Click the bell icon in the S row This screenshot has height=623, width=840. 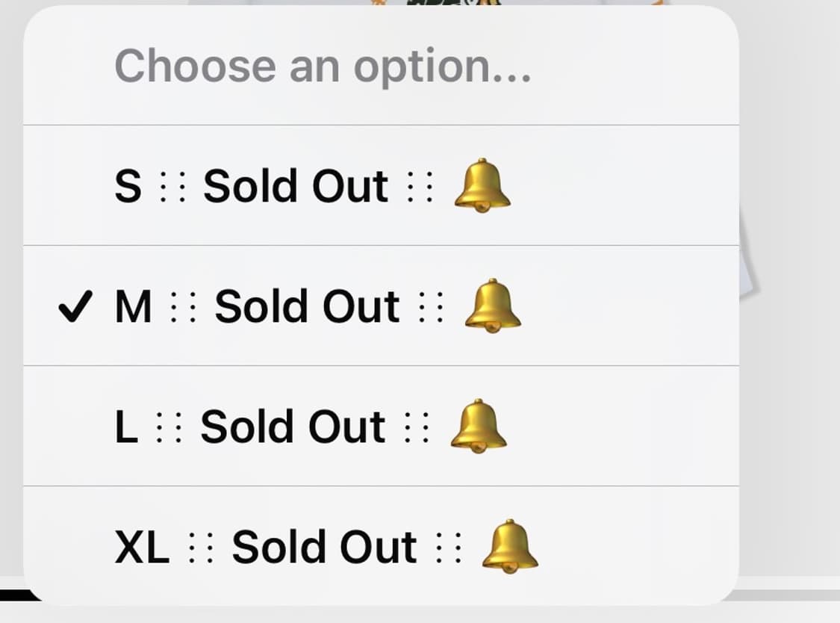pyautogui.click(x=482, y=186)
